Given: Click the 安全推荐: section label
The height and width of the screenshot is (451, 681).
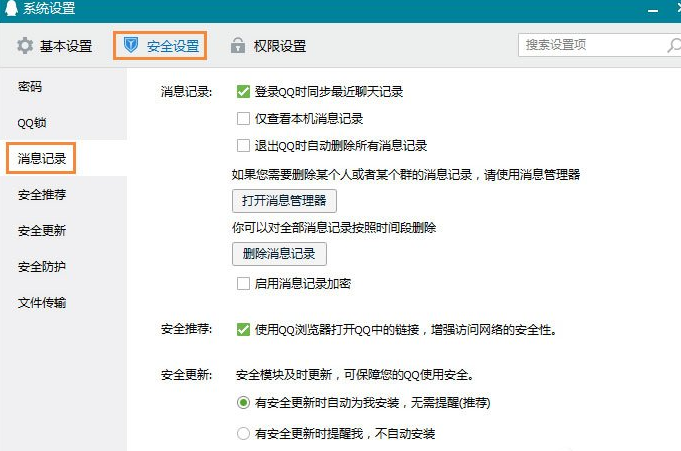Looking at the screenshot, I should click(x=186, y=329).
